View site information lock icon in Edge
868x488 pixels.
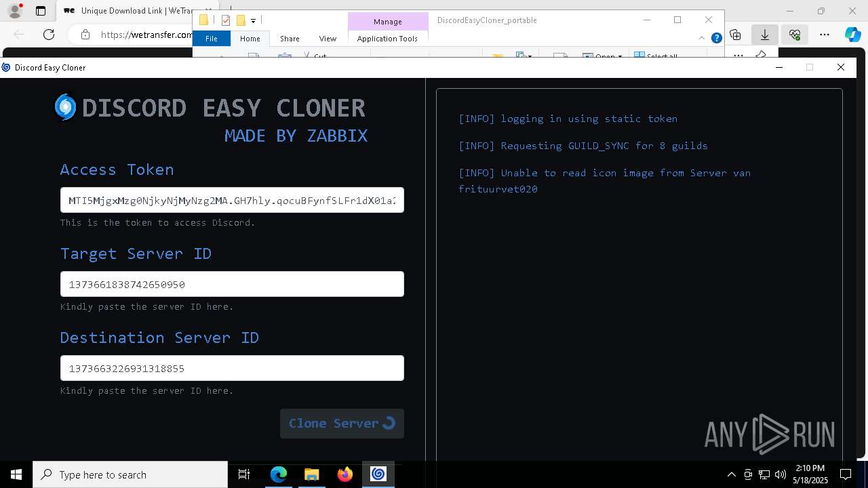pyautogui.click(x=85, y=35)
